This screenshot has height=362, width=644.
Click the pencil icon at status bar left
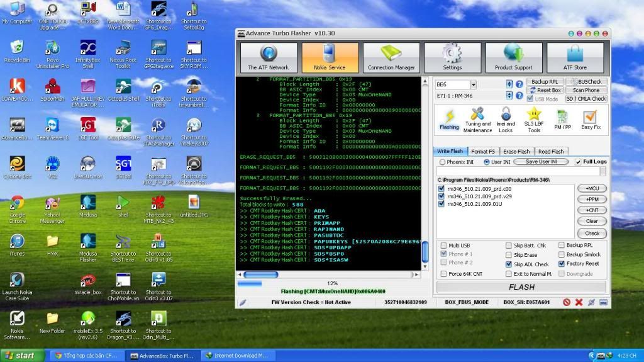(243, 302)
